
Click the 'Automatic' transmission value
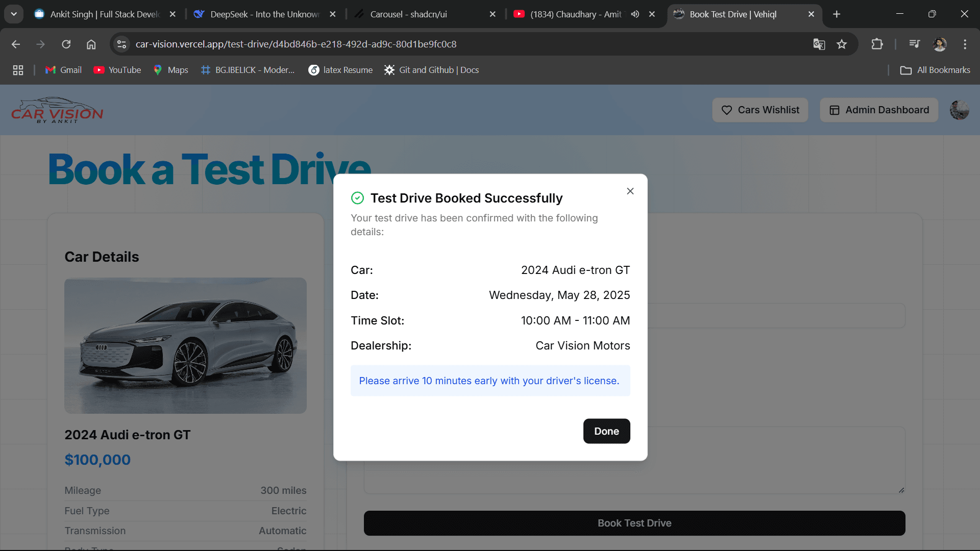tap(282, 531)
